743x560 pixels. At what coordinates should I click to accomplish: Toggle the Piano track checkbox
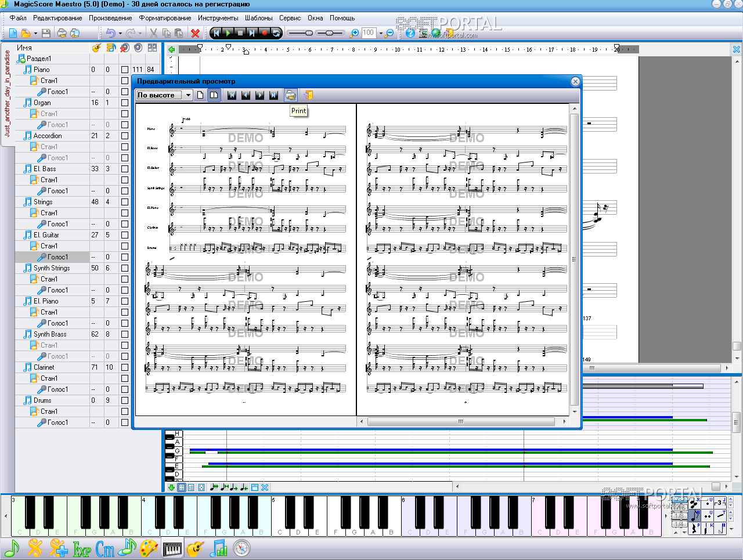125,70
